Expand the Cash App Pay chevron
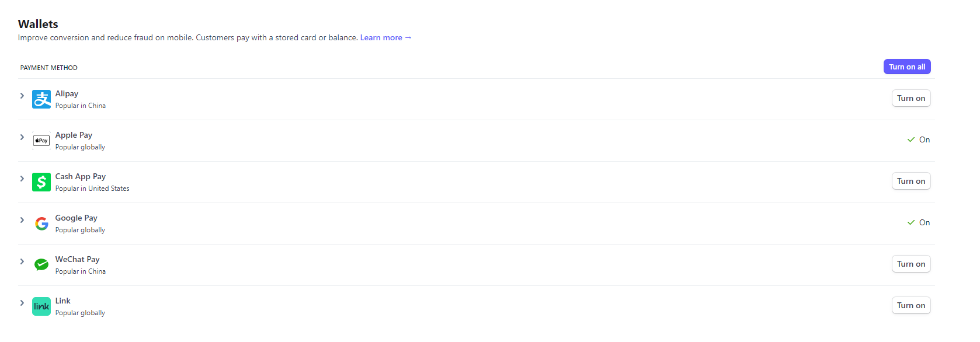The image size is (980, 342). pos(22,179)
